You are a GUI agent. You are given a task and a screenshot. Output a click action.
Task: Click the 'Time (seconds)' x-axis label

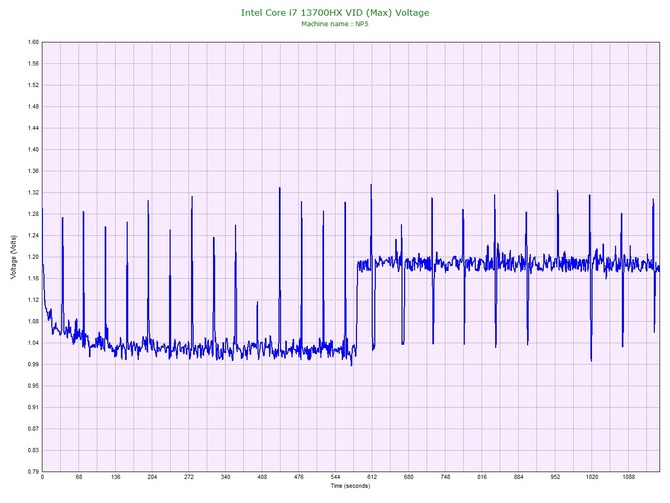(350, 486)
